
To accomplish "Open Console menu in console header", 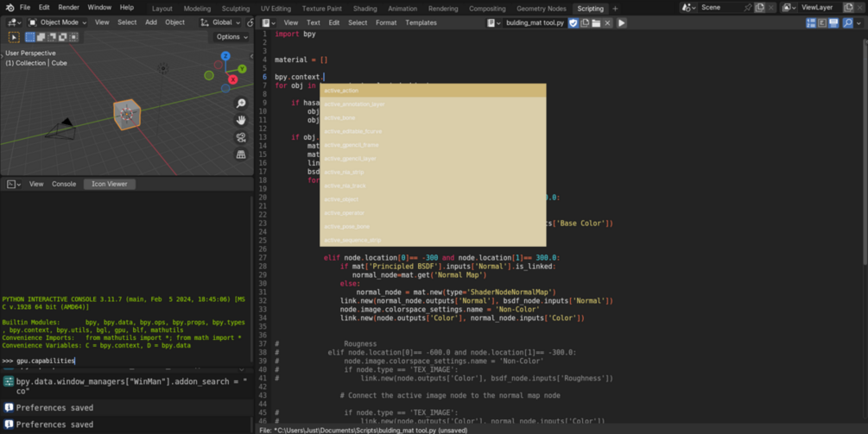I will coord(64,184).
